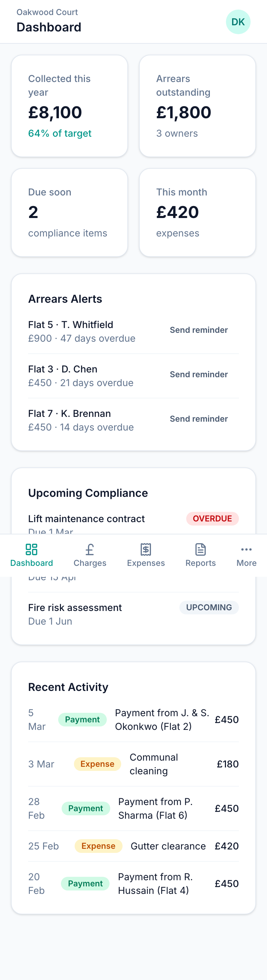Click the UPCOMING badge for fire assessment

click(209, 608)
